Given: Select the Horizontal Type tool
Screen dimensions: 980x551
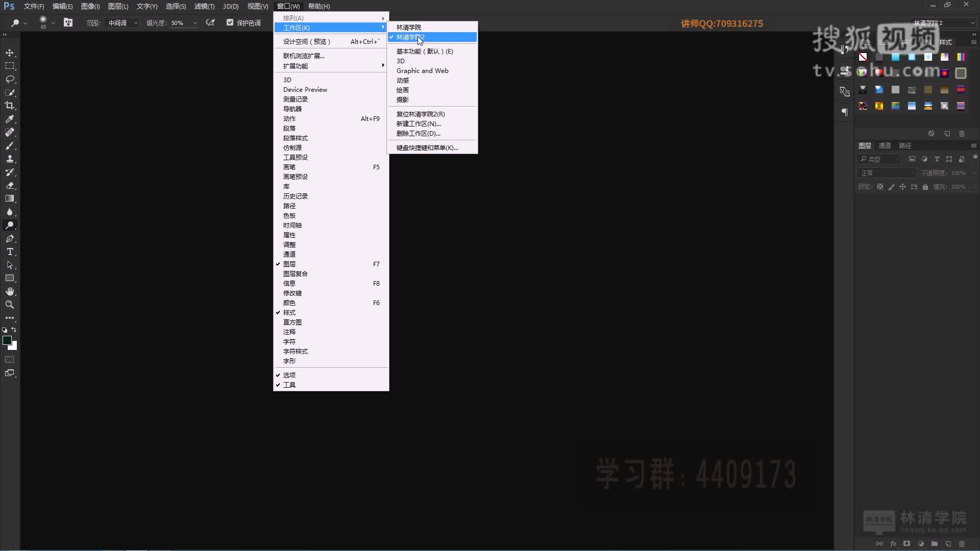Looking at the screenshot, I should [x=10, y=252].
